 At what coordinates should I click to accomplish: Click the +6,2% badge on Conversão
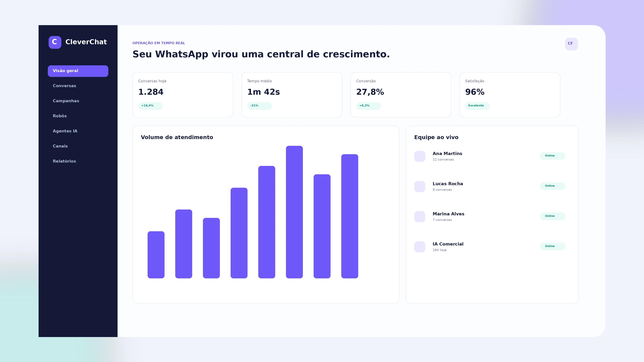[x=368, y=106]
